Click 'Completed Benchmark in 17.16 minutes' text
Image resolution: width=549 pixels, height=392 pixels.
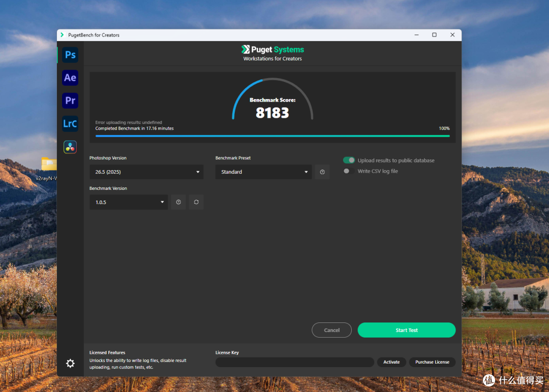coord(134,128)
